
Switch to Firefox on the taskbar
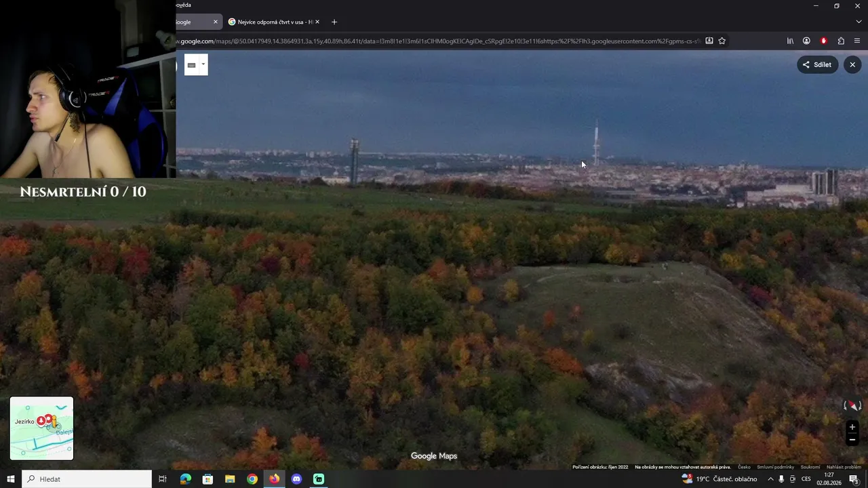274,479
